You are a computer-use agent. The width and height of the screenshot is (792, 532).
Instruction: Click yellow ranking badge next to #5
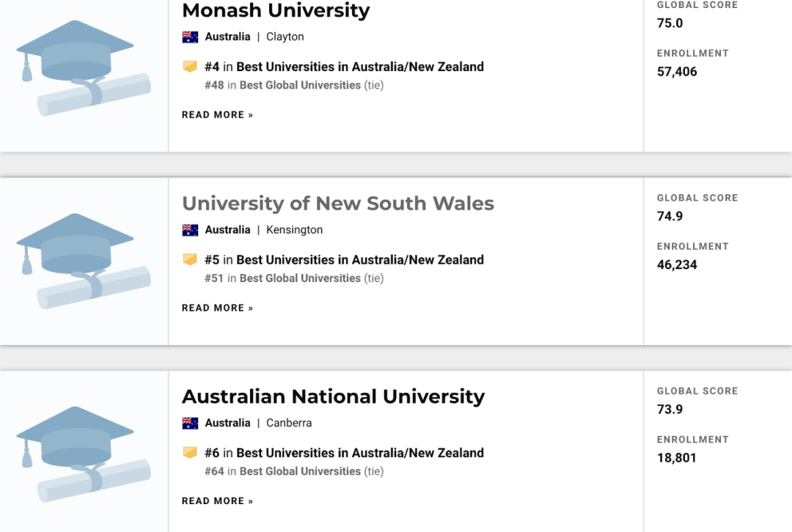(x=190, y=259)
